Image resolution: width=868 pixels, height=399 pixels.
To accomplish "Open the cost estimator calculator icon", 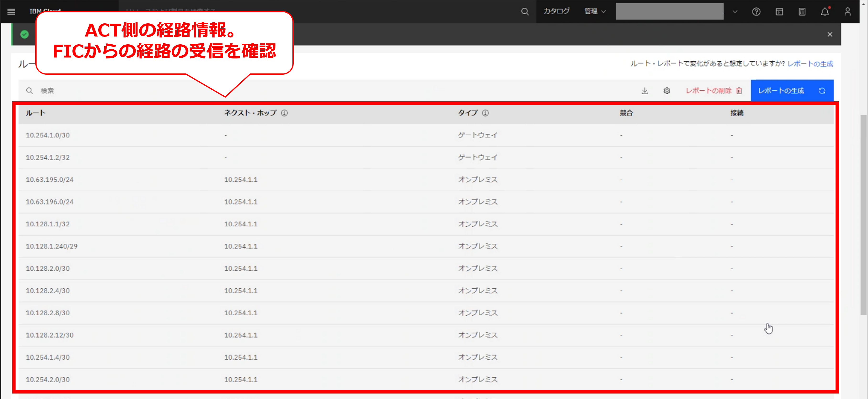I will (802, 12).
